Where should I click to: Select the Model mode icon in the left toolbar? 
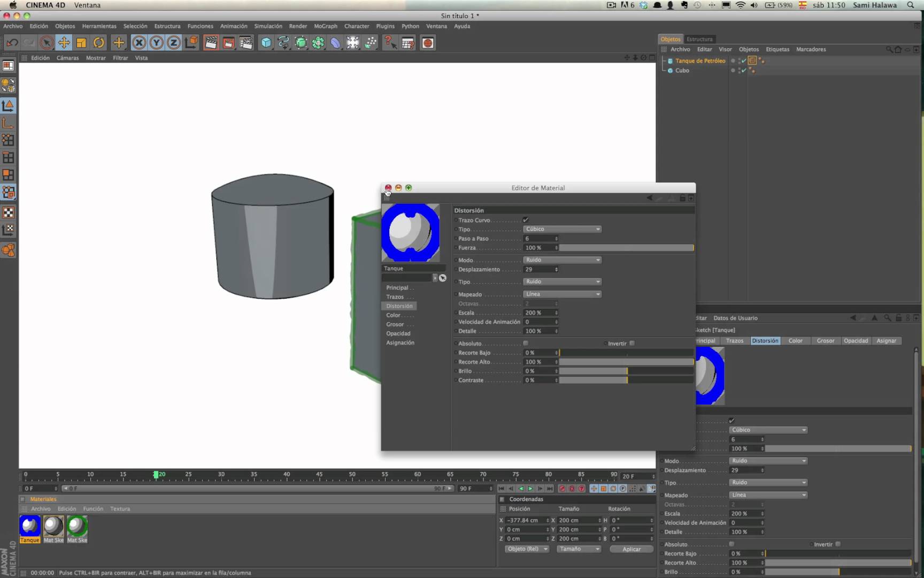(9, 105)
